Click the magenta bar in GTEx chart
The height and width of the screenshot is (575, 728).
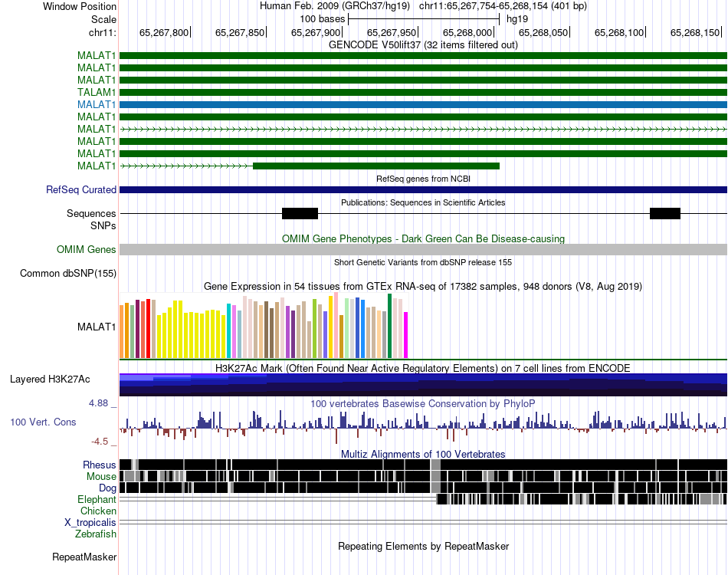406,335
